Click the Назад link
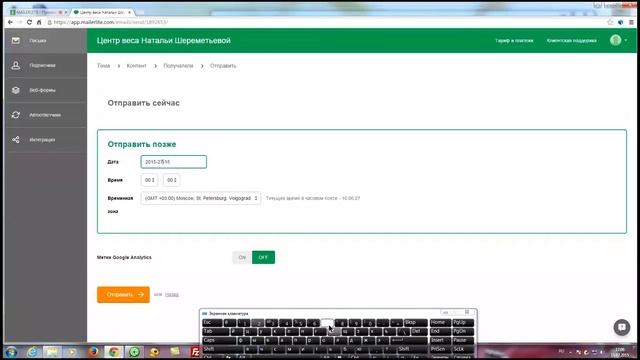This screenshot has width=640, height=360. pyautogui.click(x=172, y=294)
